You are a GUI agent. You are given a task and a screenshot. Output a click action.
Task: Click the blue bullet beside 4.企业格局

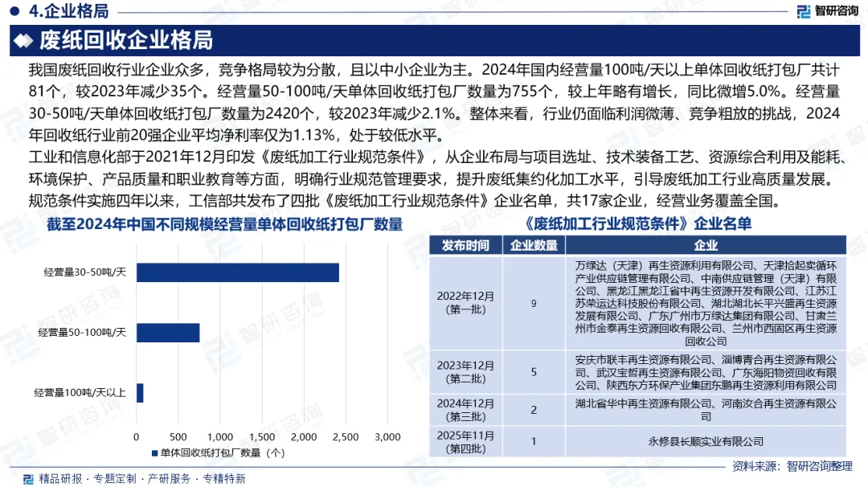tap(15, 10)
